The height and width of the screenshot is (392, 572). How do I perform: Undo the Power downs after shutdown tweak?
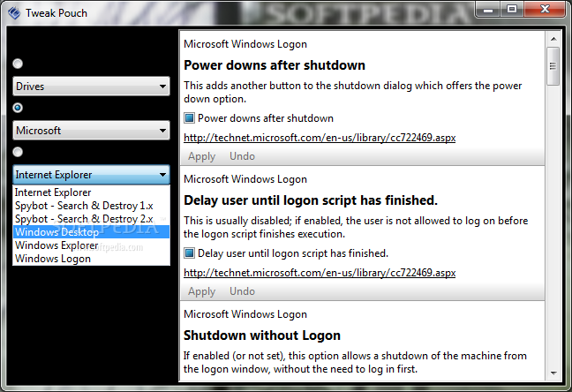click(242, 156)
